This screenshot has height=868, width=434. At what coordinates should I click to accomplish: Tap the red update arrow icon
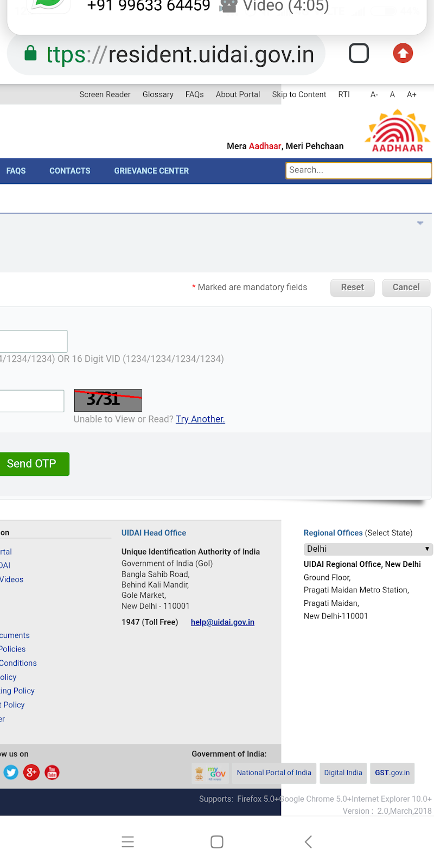403,53
